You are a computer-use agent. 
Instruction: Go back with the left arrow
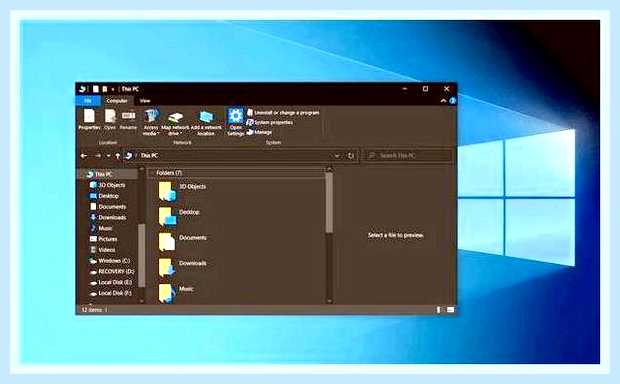click(x=84, y=156)
